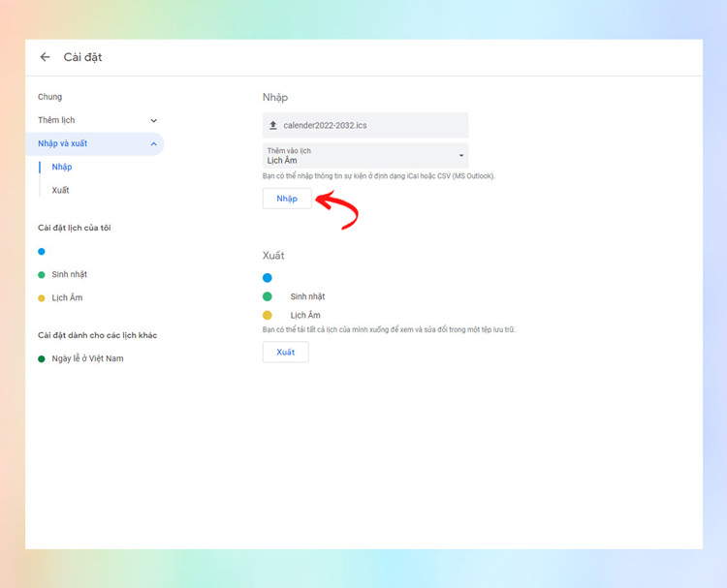
Task: Click the blue dot in Xuất list
Action: tap(268, 278)
